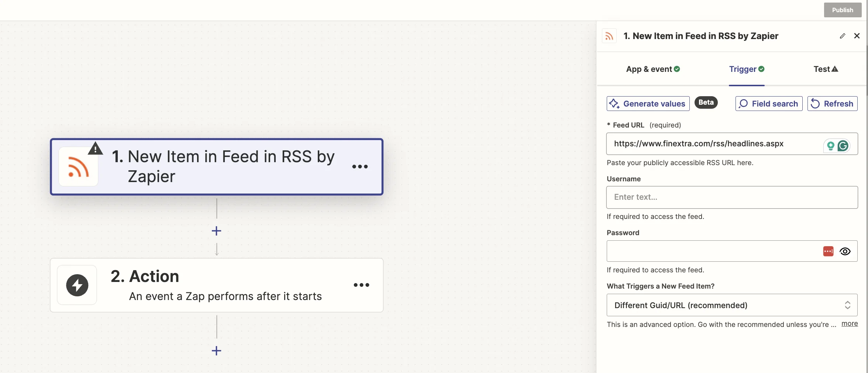
Task: Select the 2. Action step card
Action: coord(217,285)
